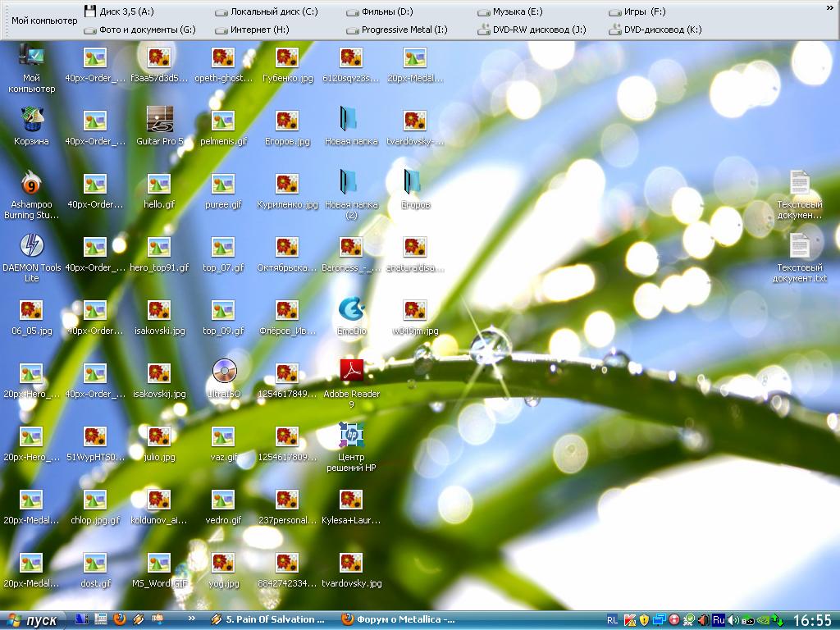Image resolution: width=840 pixels, height=630 pixels.
Task: Open the Guitar Pro 5 desktop icon
Action: (159, 120)
